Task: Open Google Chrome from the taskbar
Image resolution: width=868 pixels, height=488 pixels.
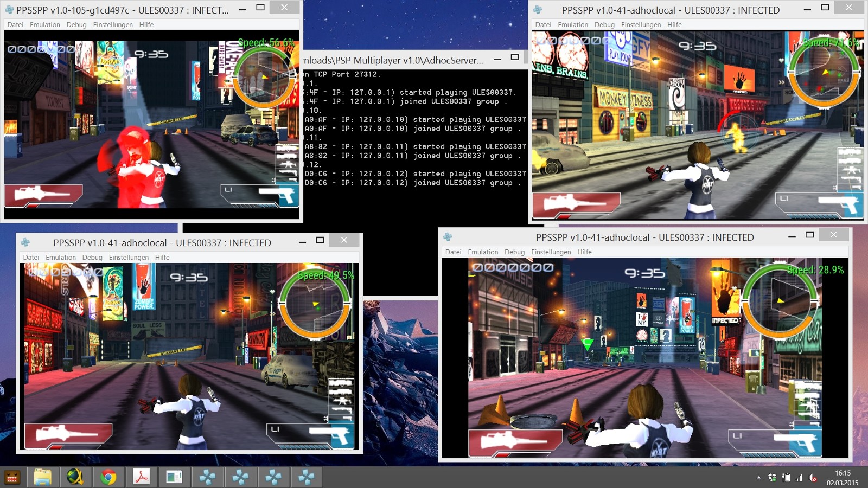Action: click(x=108, y=477)
